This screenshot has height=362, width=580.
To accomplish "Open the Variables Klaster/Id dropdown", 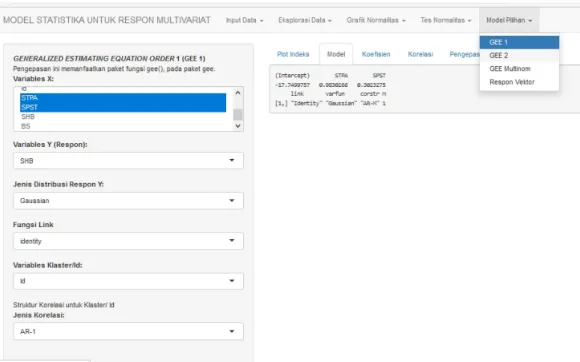I will [x=128, y=281].
